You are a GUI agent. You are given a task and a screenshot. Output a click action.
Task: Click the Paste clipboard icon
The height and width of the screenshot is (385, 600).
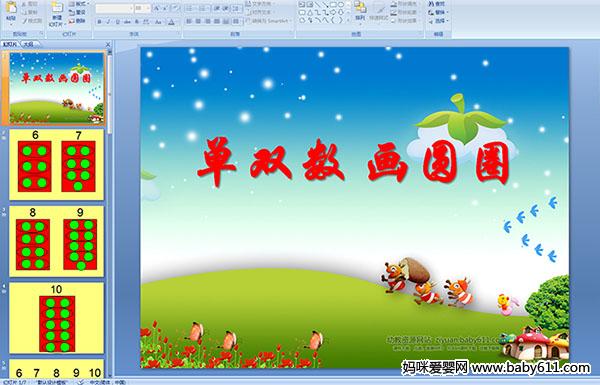[11, 11]
